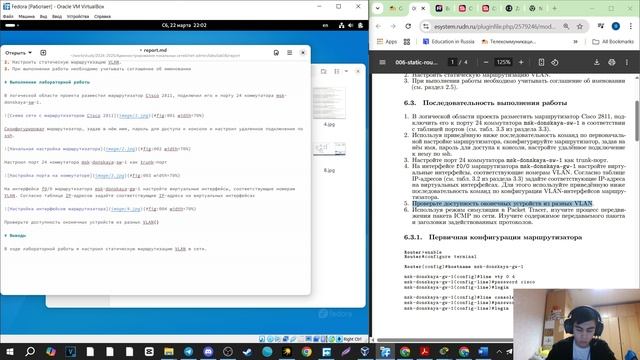Expand the hidden bookmarks overflow chevron

576,42
